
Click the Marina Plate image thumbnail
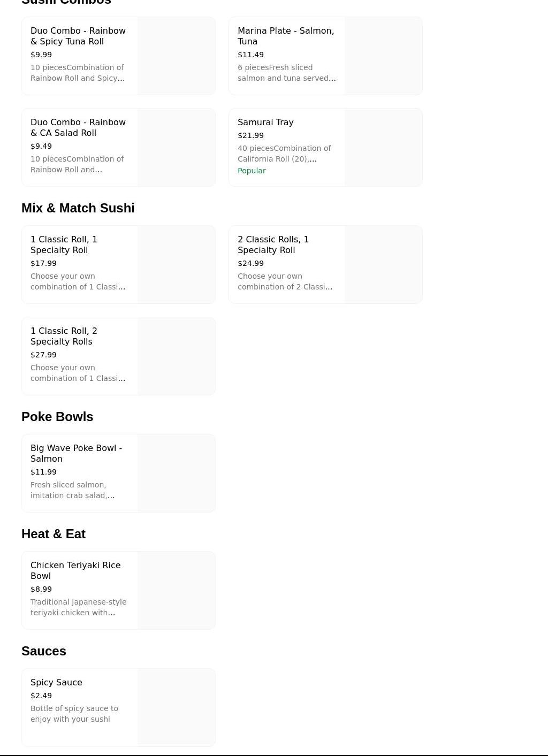pyautogui.click(x=383, y=56)
